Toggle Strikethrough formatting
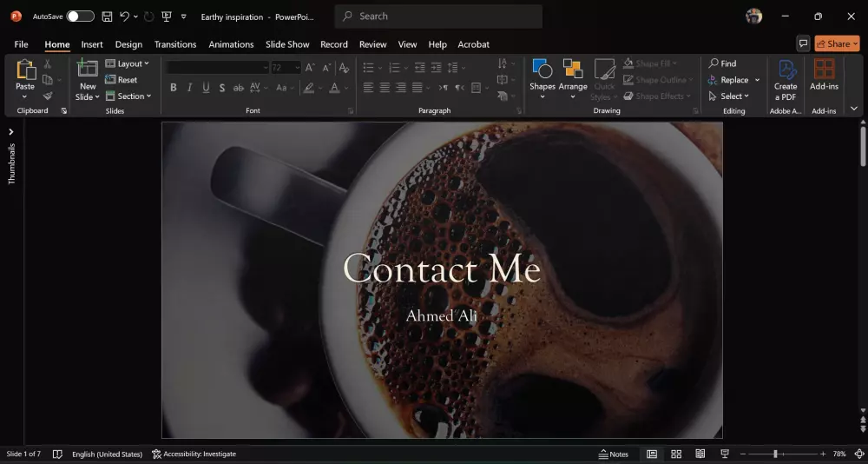Viewport: 868px width, 464px height. [x=239, y=88]
